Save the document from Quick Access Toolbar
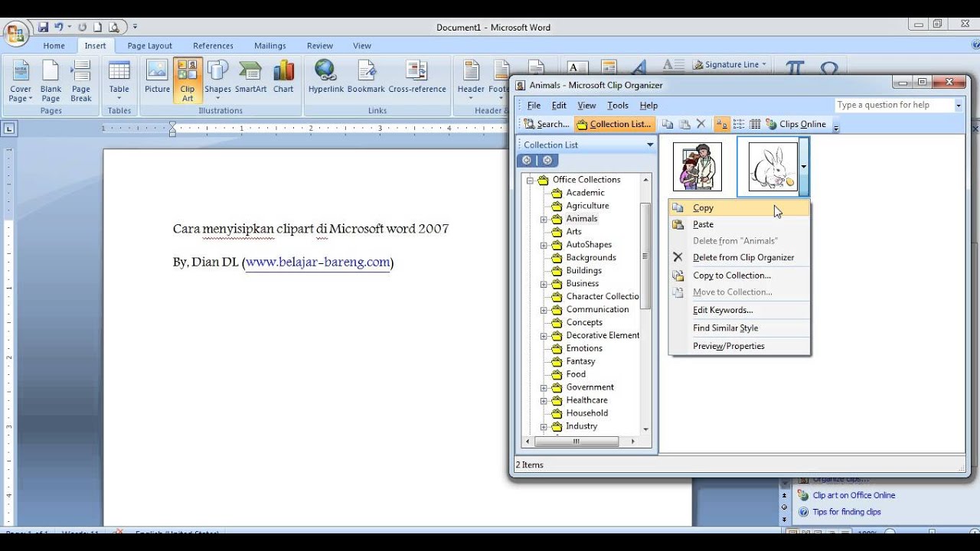 (43, 27)
